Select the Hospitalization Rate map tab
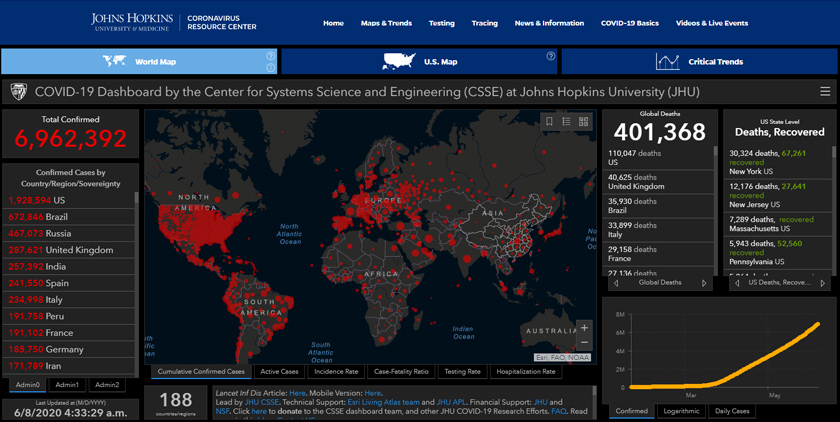The width and height of the screenshot is (840, 422). point(526,371)
